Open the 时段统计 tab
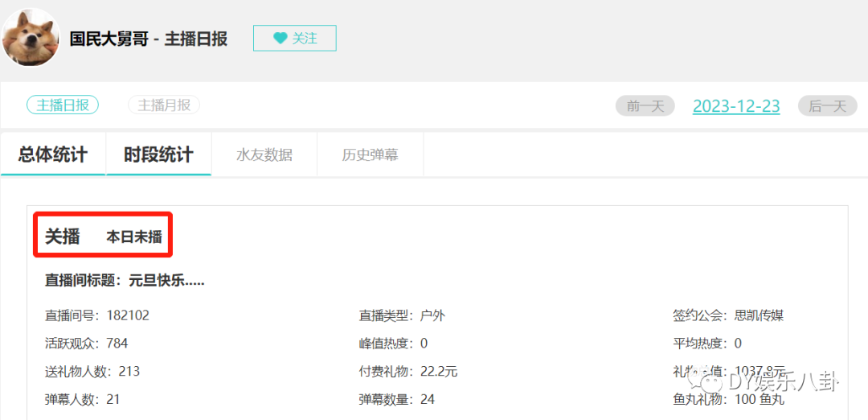 pyautogui.click(x=159, y=154)
